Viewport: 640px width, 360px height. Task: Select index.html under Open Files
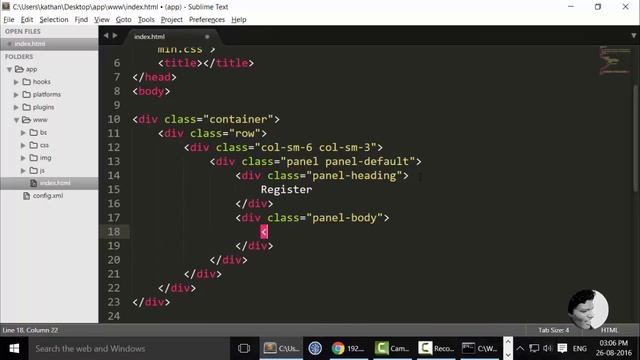[49, 44]
